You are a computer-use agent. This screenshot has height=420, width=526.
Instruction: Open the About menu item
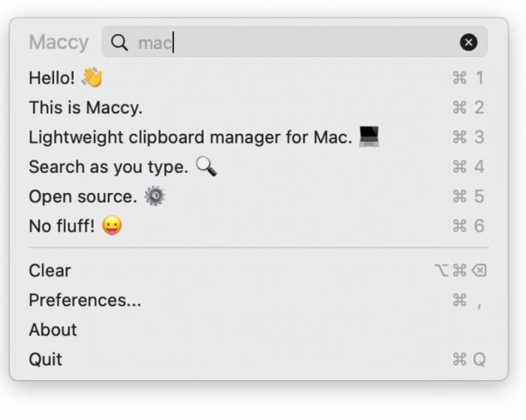coord(53,330)
